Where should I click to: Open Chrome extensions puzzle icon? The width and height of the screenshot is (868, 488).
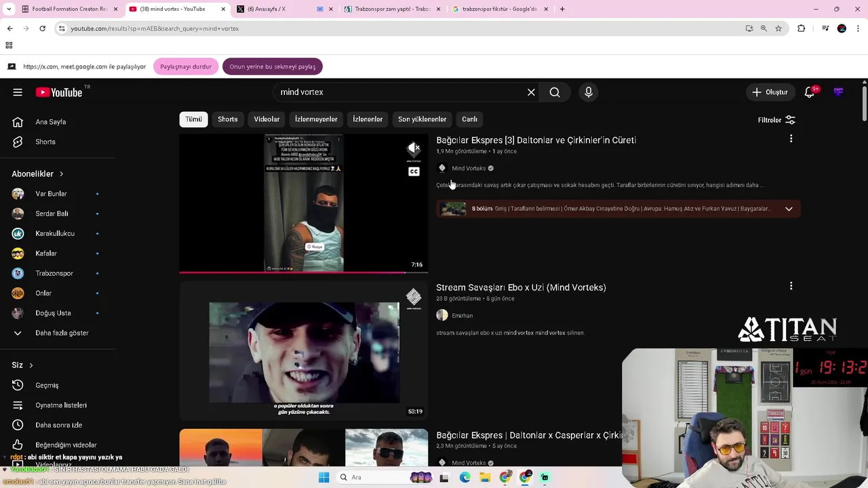pyautogui.click(x=802, y=28)
